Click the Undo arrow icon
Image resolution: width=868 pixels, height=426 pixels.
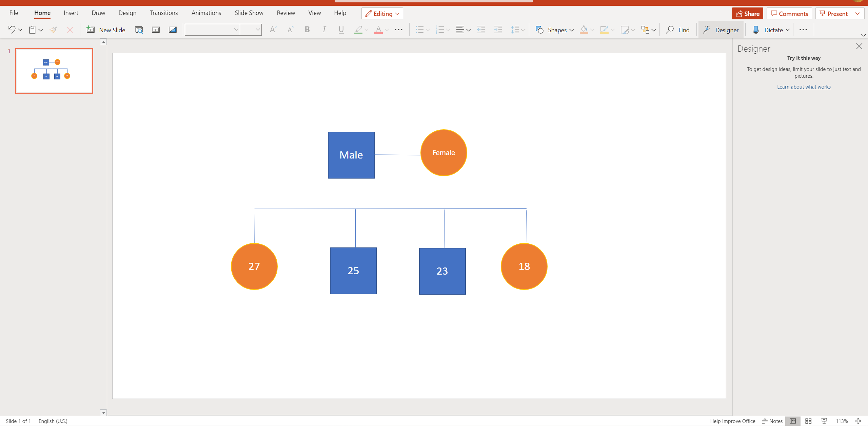tap(12, 29)
